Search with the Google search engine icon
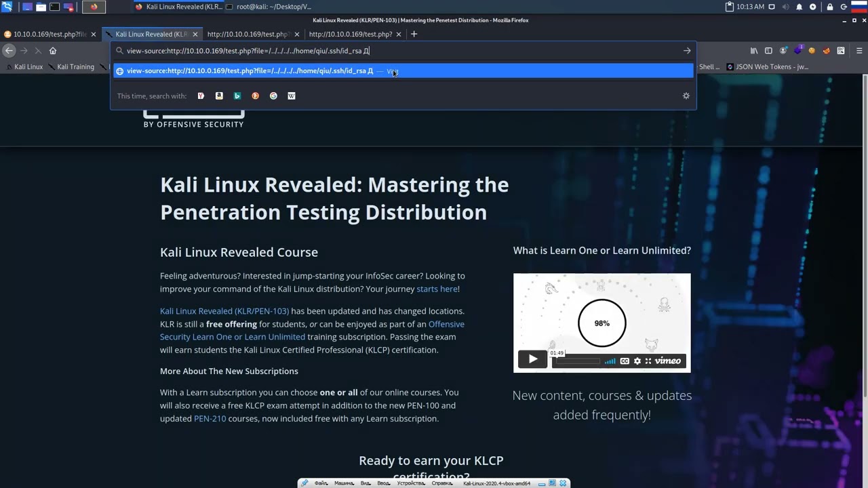Screen dimensions: 868x488 (273, 96)
